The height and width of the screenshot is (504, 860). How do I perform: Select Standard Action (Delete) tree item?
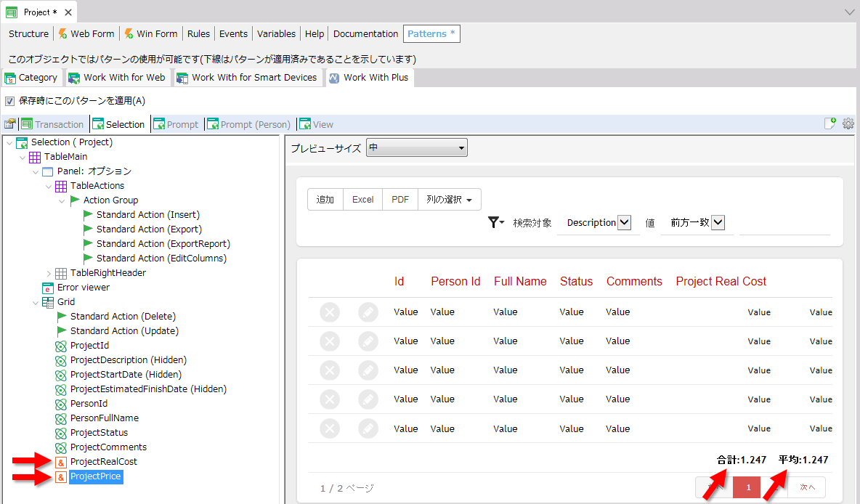(123, 317)
